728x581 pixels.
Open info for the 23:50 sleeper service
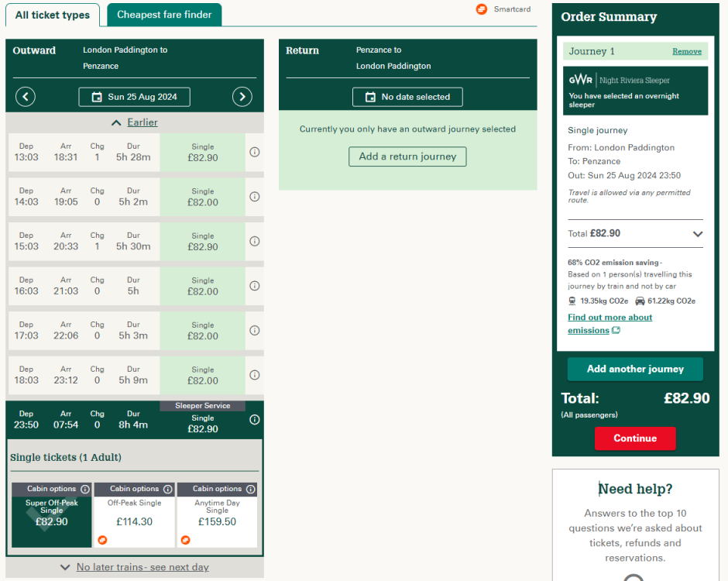(255, 419)
